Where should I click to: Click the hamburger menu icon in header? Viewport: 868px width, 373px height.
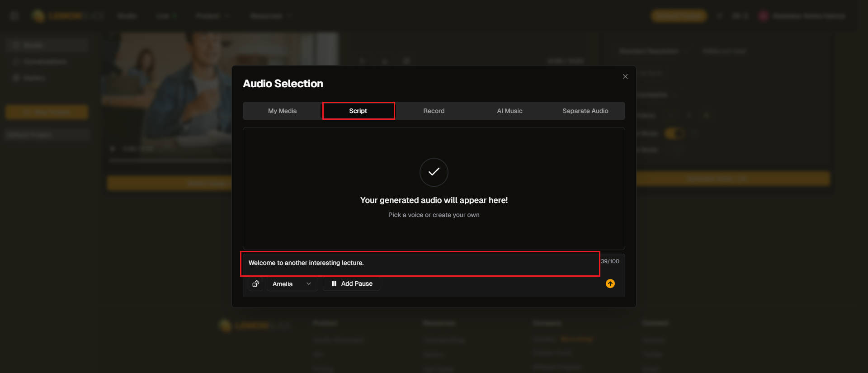[x=14, y=16]
